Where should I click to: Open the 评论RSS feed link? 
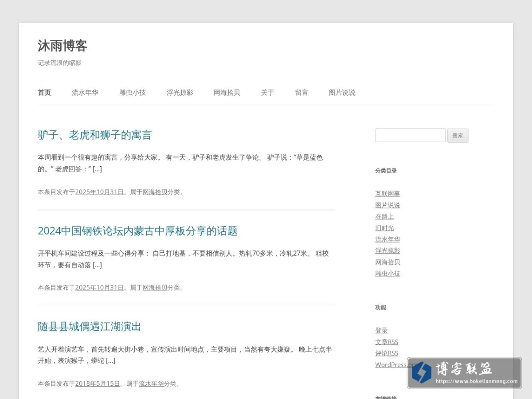387,353
